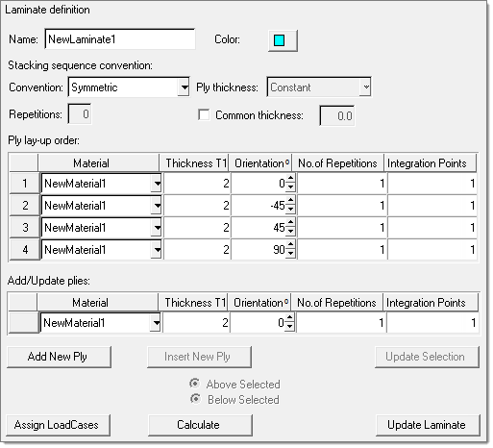This screenshot has width=493, height=448.
Task: Decrease orientation of ply 1 with down arrow
Action: pos(290,187)
